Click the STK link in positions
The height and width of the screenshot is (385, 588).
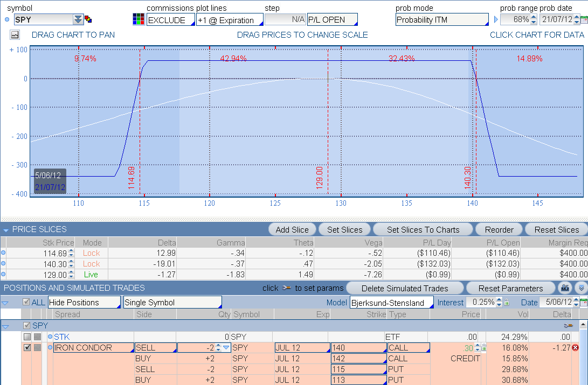coord(61,337)
